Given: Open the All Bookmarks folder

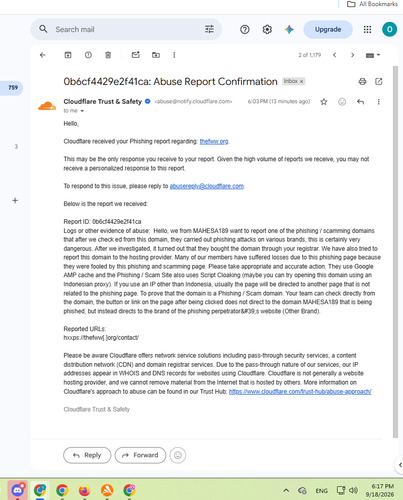Looking at the screenshot, I should click(372, 4).
